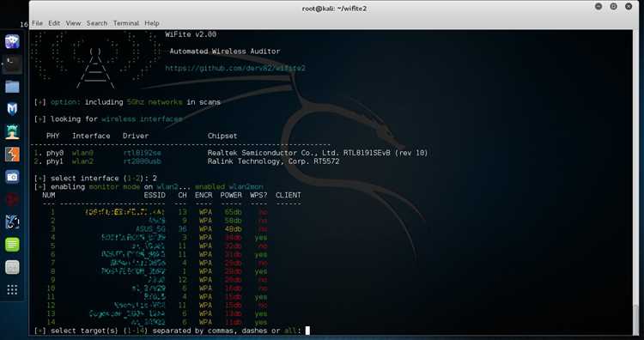
Task: Open the gray square dock icon
Action: (x=12, y=267)
